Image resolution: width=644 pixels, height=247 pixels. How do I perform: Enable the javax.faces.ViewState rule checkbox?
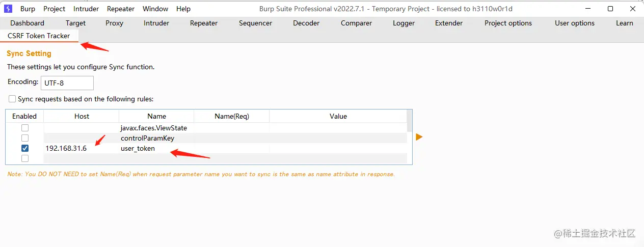click(25, 128)
